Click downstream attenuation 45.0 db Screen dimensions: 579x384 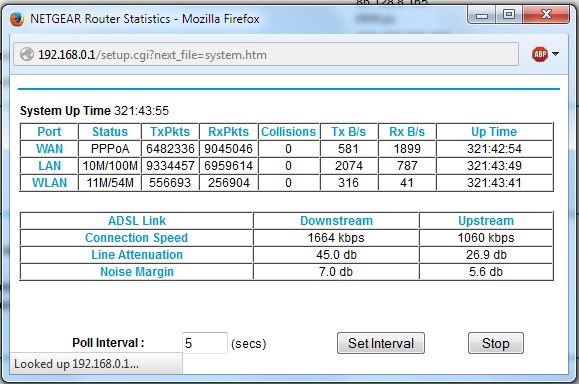(336, 255)
